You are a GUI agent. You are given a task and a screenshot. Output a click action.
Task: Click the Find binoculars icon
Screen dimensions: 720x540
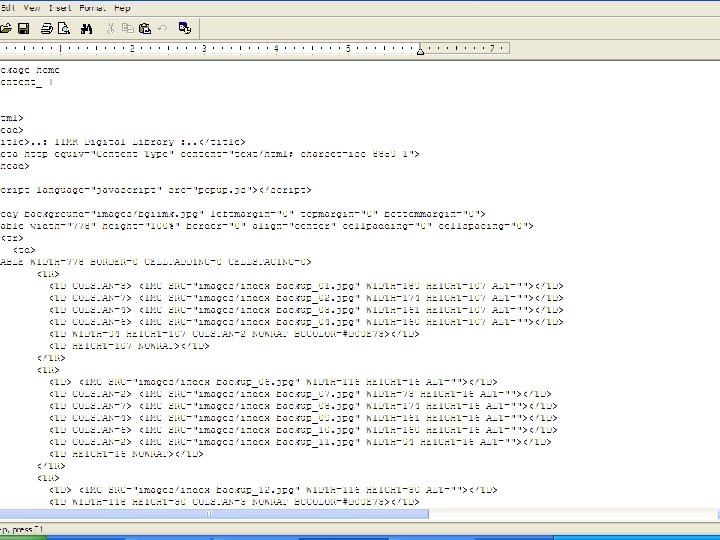86,29
